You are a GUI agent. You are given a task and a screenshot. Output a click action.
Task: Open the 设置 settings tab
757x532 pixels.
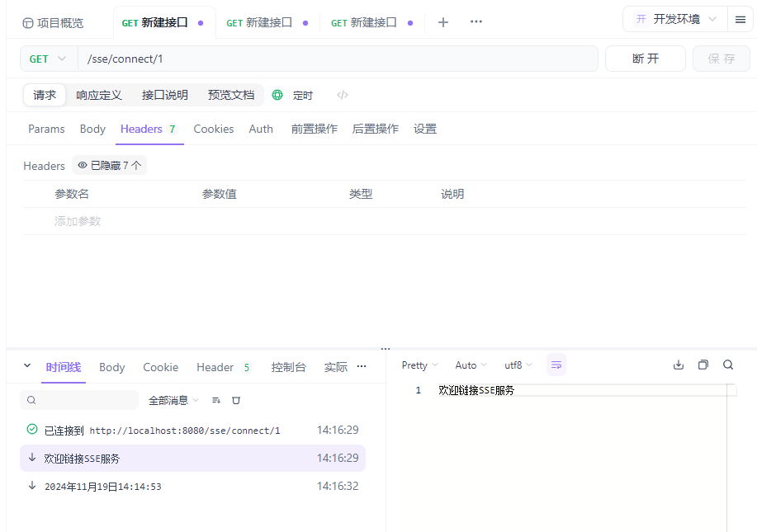pyautogui.click(x=425, y=129)
